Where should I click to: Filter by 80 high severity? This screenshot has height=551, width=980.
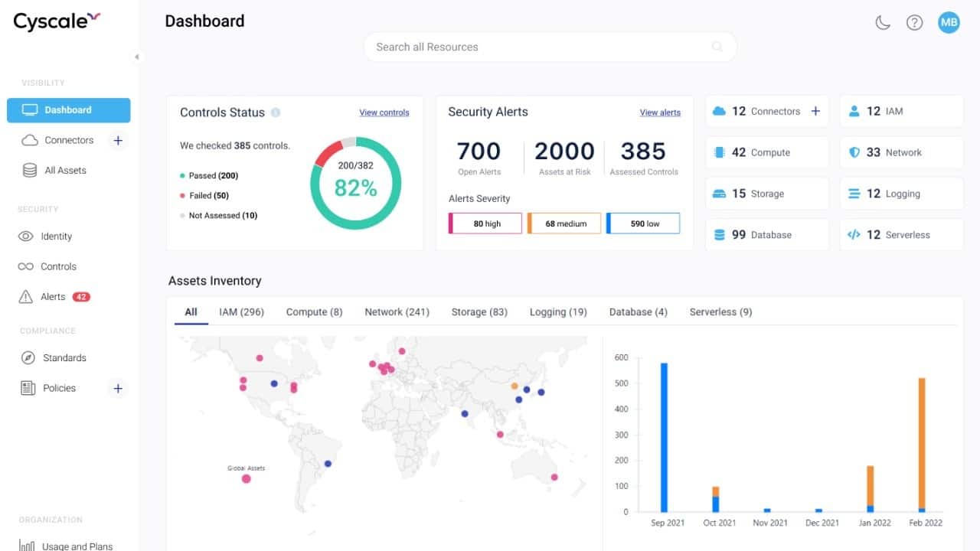(485, 223)
